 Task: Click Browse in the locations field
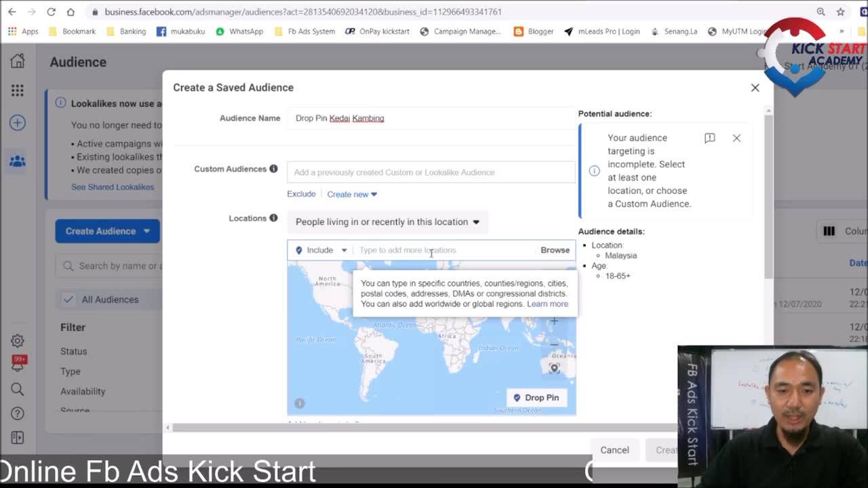pos(555,250)
